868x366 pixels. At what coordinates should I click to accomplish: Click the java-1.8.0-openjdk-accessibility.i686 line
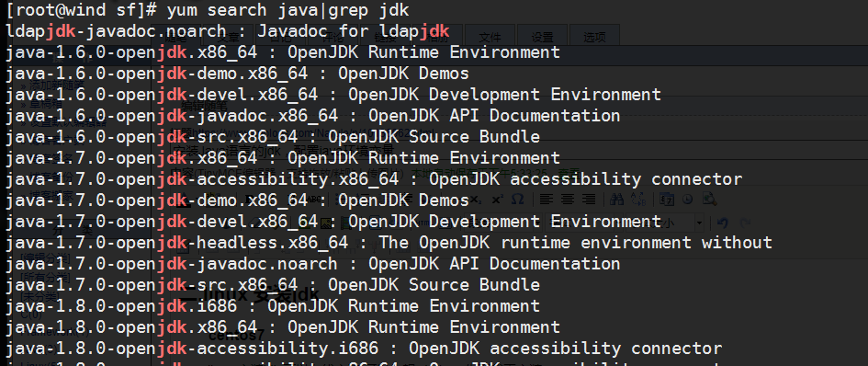click(364, 349)
